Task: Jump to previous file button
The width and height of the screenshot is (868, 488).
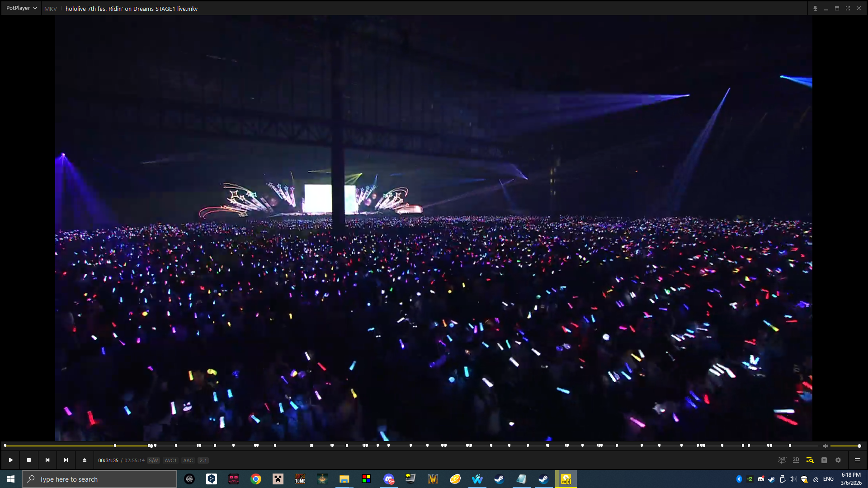Action: pyautogui.click(x=47, y=460)
